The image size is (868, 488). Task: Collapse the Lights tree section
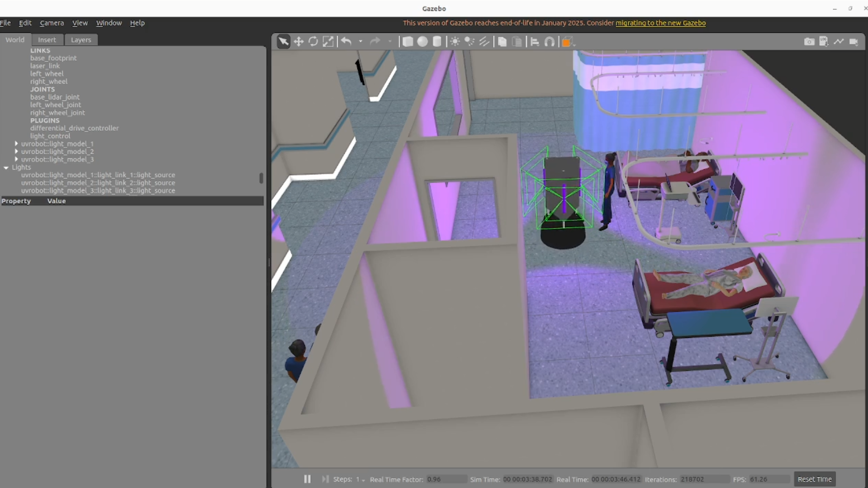point(6,167)
